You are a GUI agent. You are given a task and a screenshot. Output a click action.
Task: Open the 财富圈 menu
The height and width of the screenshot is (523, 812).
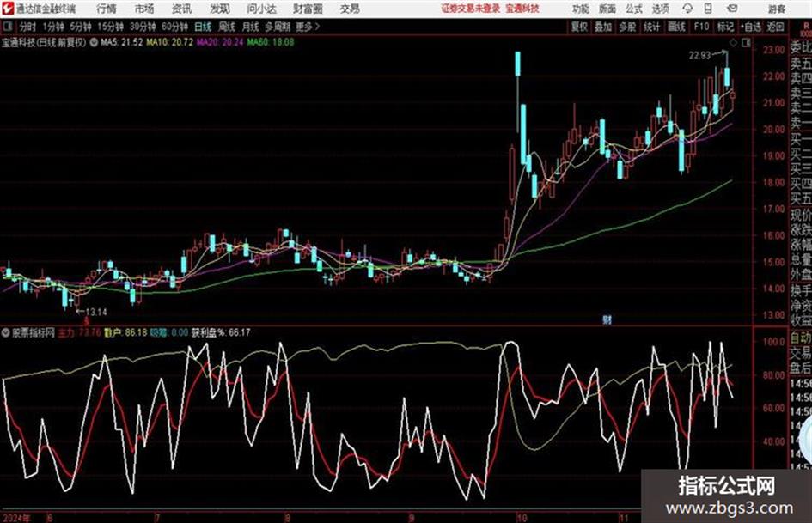308,9
